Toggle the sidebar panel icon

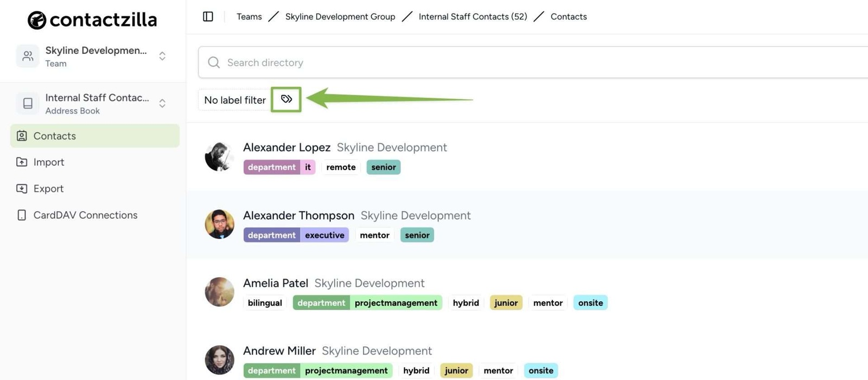click(x=208, y=17)
